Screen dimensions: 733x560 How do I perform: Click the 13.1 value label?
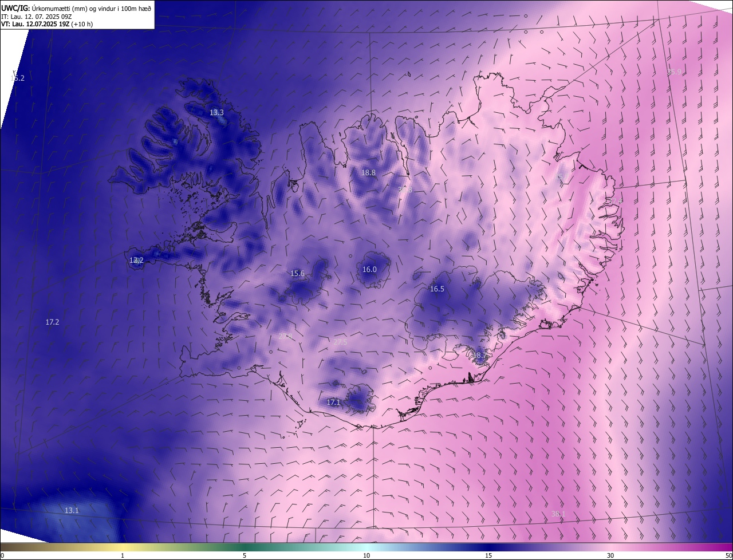click(72, 510)
